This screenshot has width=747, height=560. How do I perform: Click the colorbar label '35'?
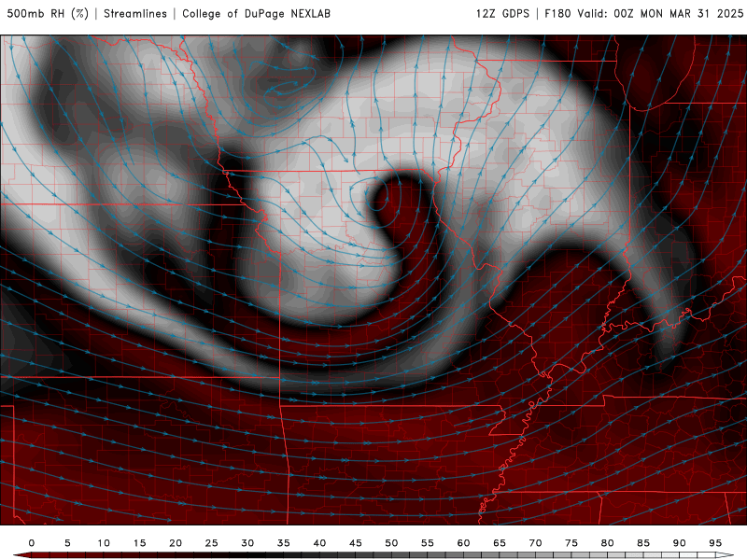tap(284, 543)
